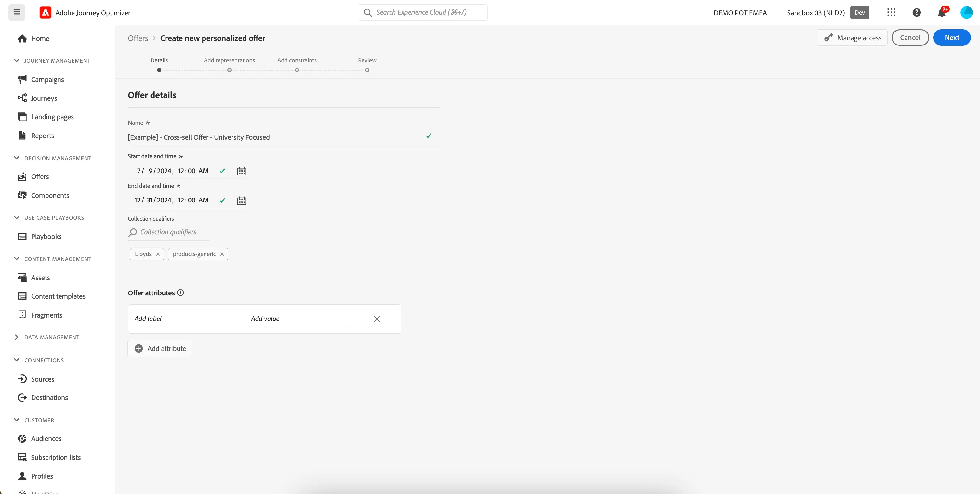
Task: Click Add attribute button
Action: pos(160,348)
